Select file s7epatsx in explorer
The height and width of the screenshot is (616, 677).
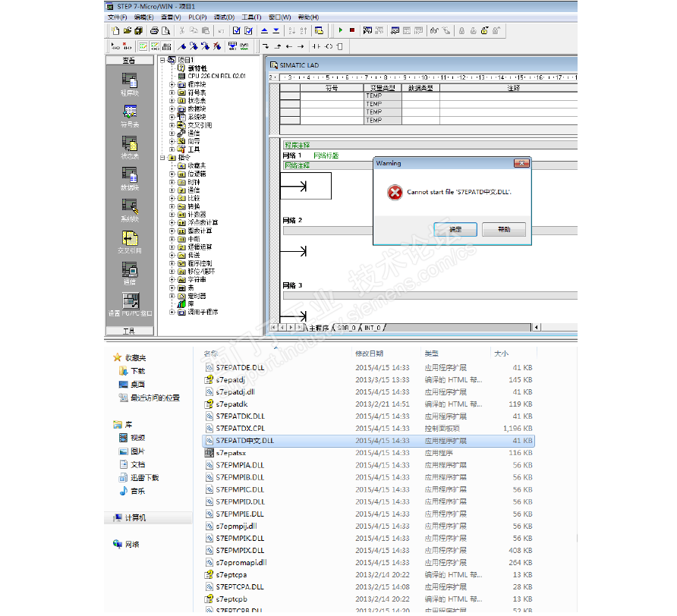coord(368,453)
